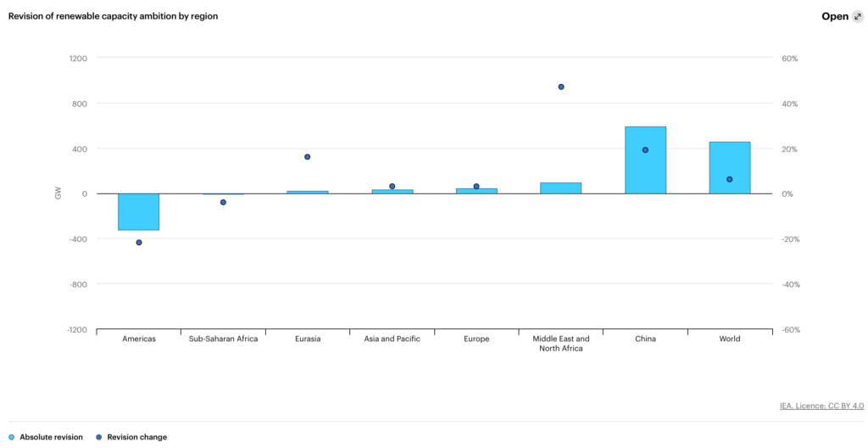Click the China revision change dot
The image size is (868, 448).
(645, 150)
